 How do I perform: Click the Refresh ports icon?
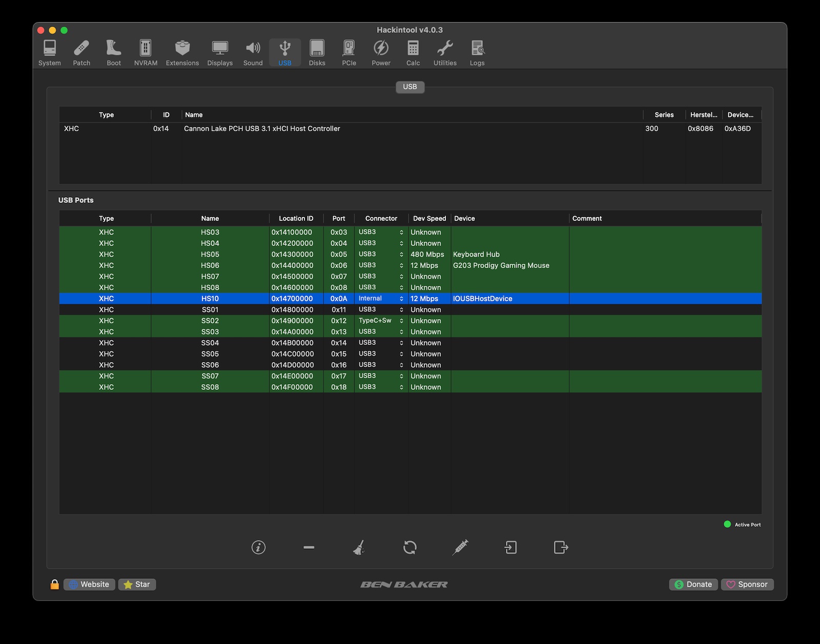409,547
